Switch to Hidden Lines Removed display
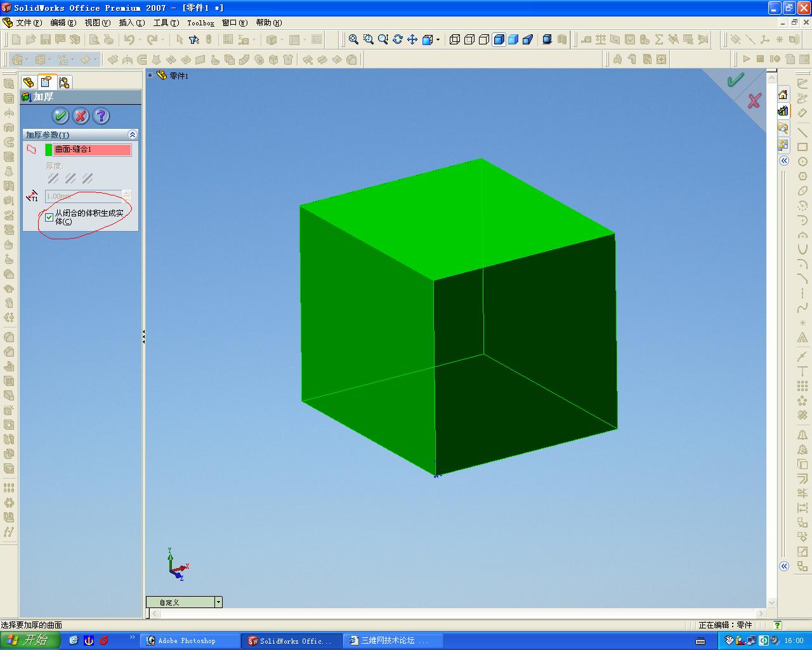Screen dimensions: 812x650 point(484,39)
